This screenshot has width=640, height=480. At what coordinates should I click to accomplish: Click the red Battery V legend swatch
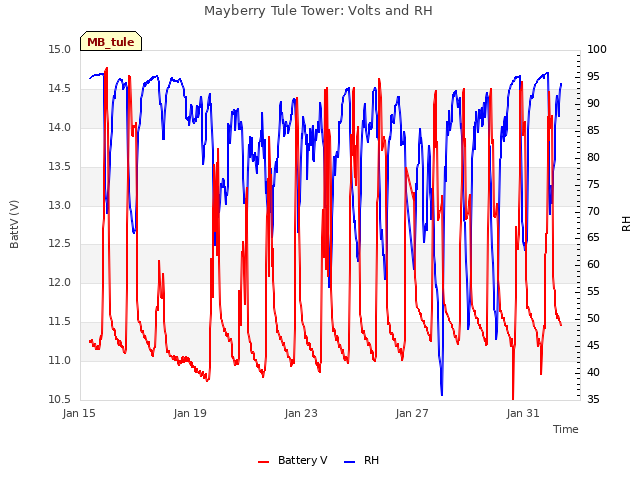tap(264, 462)
